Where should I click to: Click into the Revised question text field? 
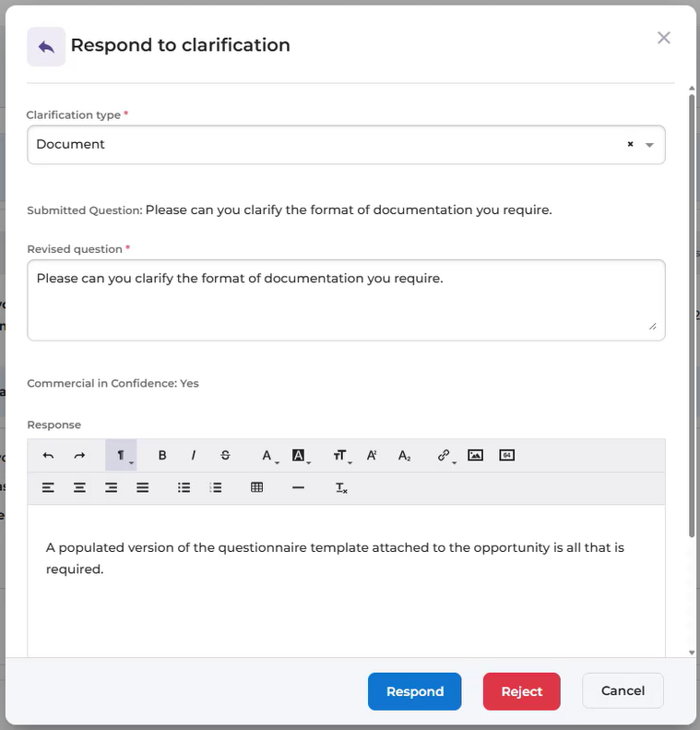pyautogui.click(x=346, y=300)
